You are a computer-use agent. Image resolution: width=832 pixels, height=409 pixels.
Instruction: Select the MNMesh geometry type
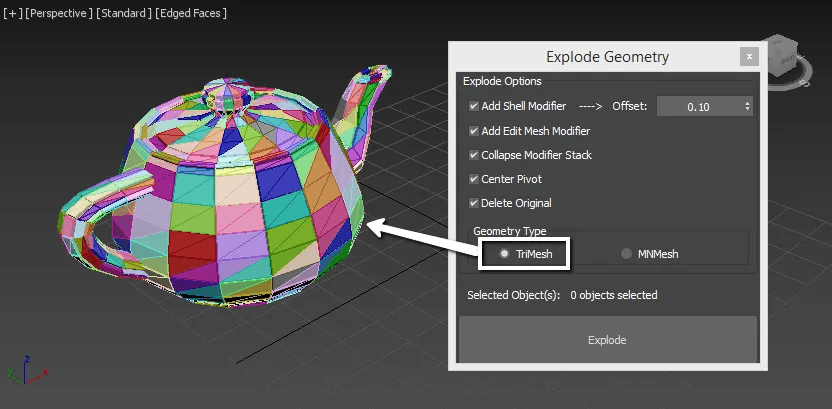[627, 254]
